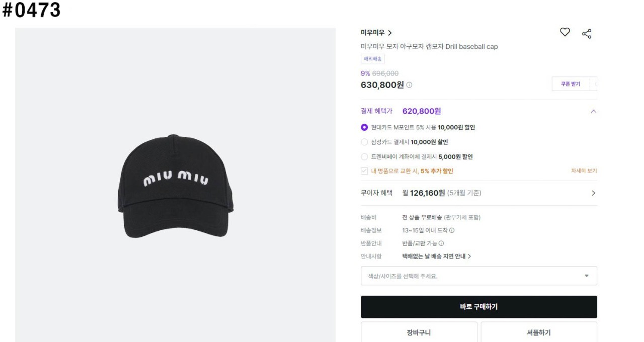The height and width of the screenshot is (342, 644).
Task: Open 자세히 보기 details link
Action: point(584,171)
